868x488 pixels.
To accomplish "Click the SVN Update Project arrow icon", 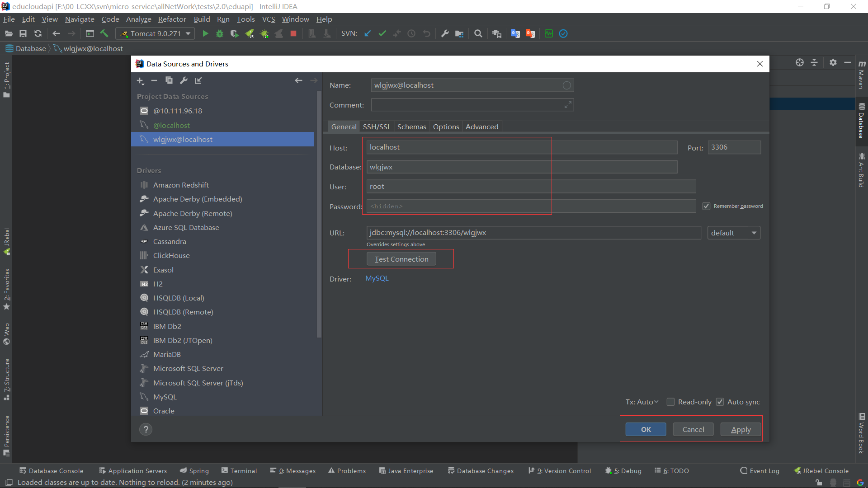I will pyautogui.click(x=368, y=33).
